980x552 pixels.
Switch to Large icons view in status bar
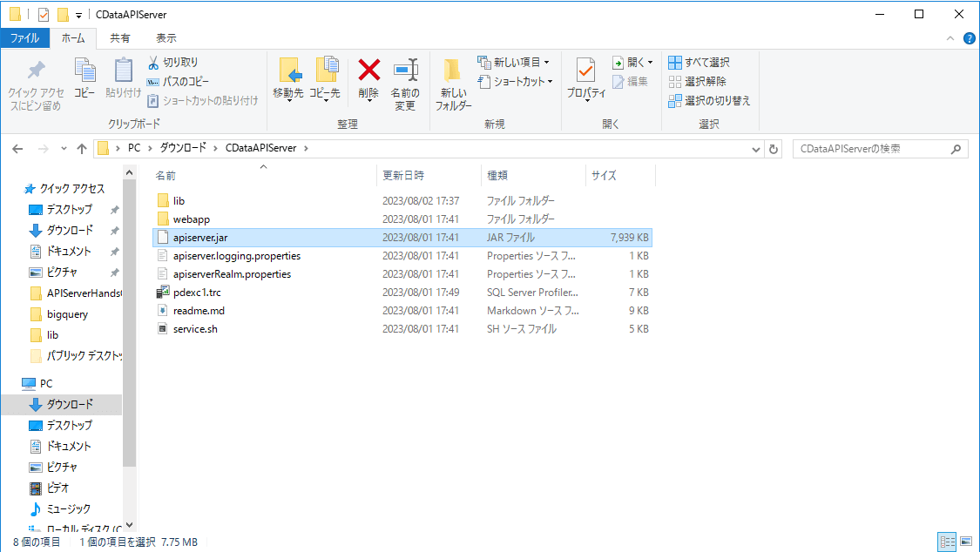[966, 542]
